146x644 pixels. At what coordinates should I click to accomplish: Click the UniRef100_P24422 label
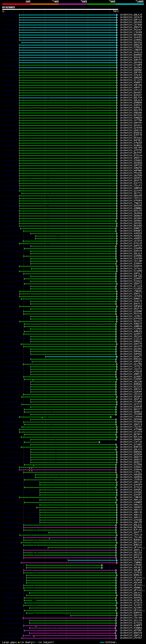click(131, 281)
